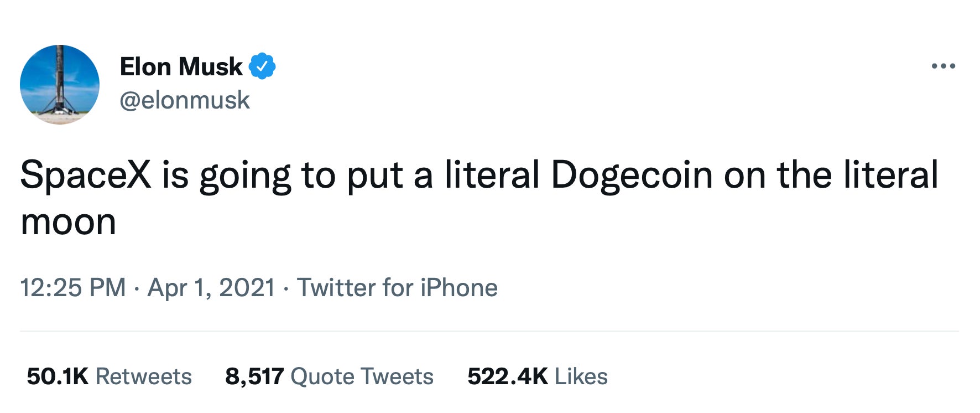
Task: Show the Likes list
Action: pyautogui.click(x=581, y=376)
